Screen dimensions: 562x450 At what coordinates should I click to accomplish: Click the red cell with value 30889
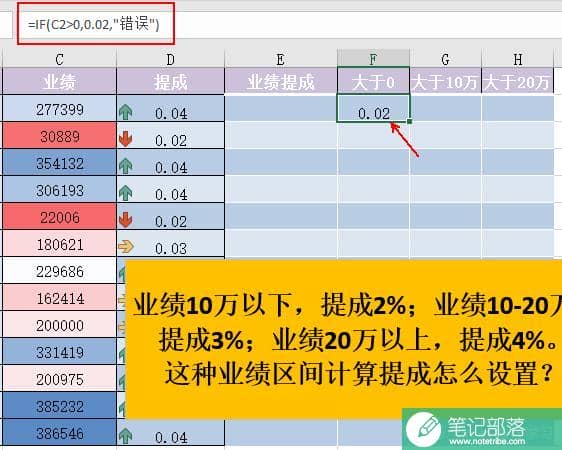point(59,136)
